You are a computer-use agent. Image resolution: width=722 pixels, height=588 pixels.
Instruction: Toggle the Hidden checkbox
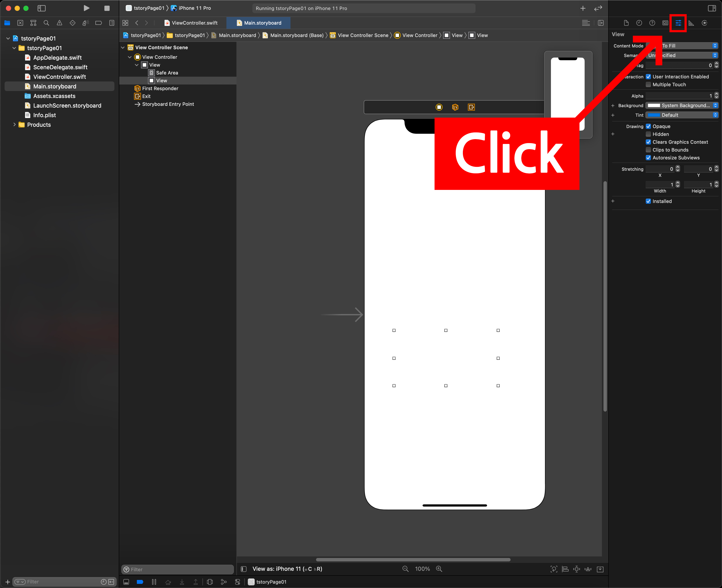tap(648, 134)
